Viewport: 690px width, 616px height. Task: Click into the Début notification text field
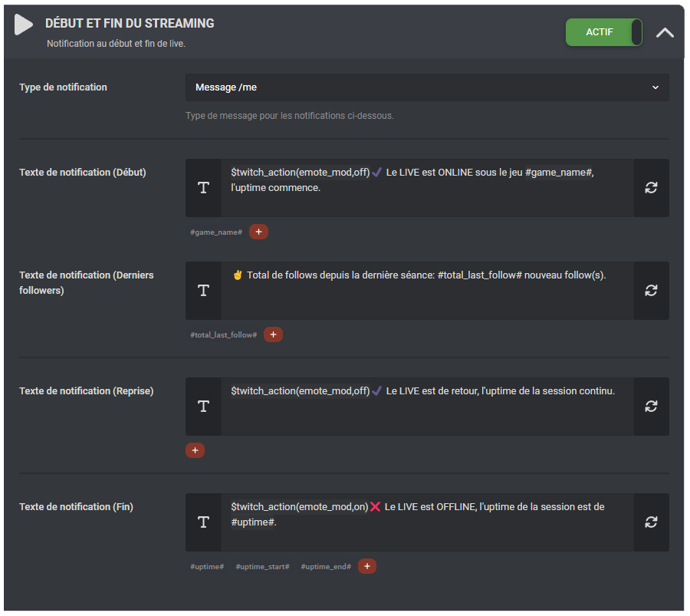click(427, 188)
